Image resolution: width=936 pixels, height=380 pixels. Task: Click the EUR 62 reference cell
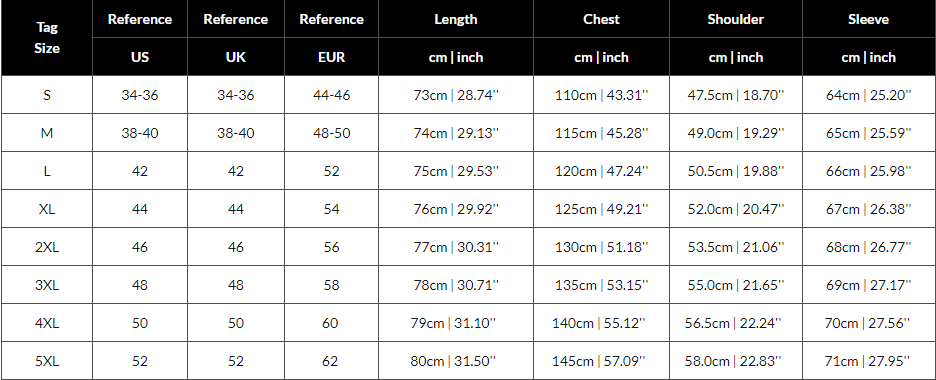pos(331,361)
